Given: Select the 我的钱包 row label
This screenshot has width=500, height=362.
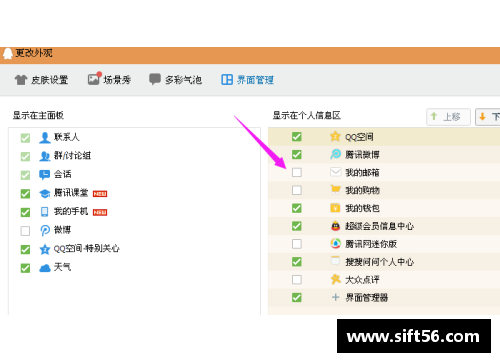Looking at the screenshot, I should [362, 208].
